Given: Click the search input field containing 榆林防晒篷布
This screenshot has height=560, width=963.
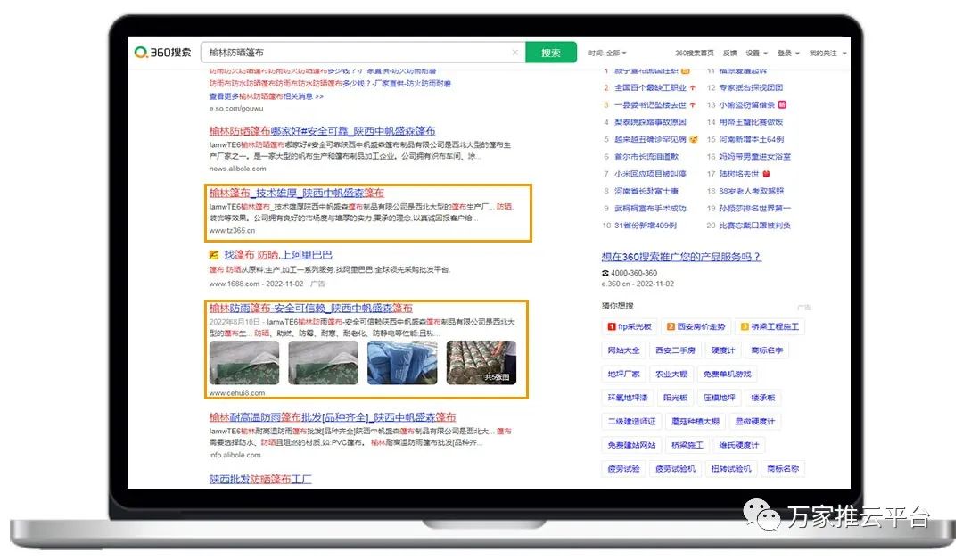Looking at the screenshot, I should tap(357, 53).
